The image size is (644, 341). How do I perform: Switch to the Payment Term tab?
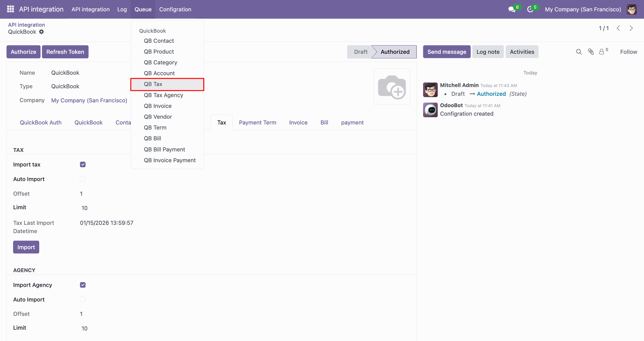click(258, 122)
